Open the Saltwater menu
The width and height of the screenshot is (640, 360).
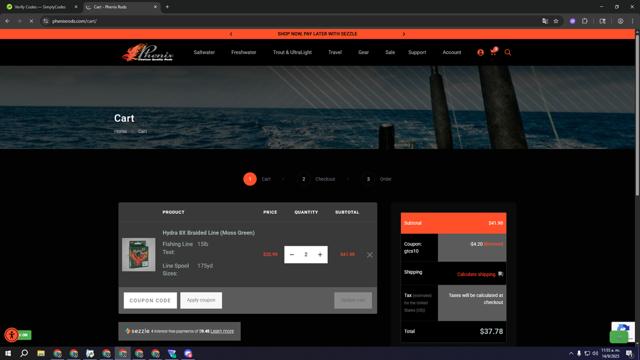[x=204, y=52]
